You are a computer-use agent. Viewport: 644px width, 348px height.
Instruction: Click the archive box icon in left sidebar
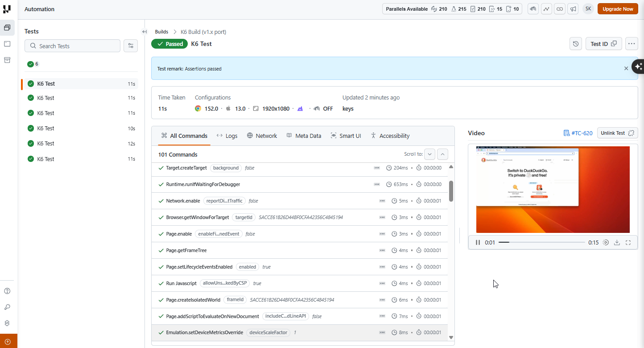(7, 60)
